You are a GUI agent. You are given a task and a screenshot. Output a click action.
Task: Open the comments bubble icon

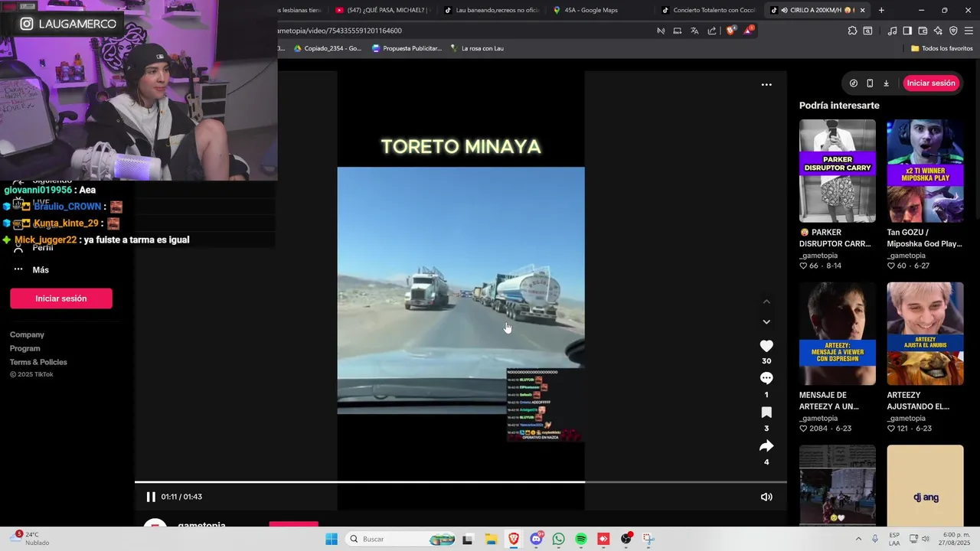(x=766, y=378)
